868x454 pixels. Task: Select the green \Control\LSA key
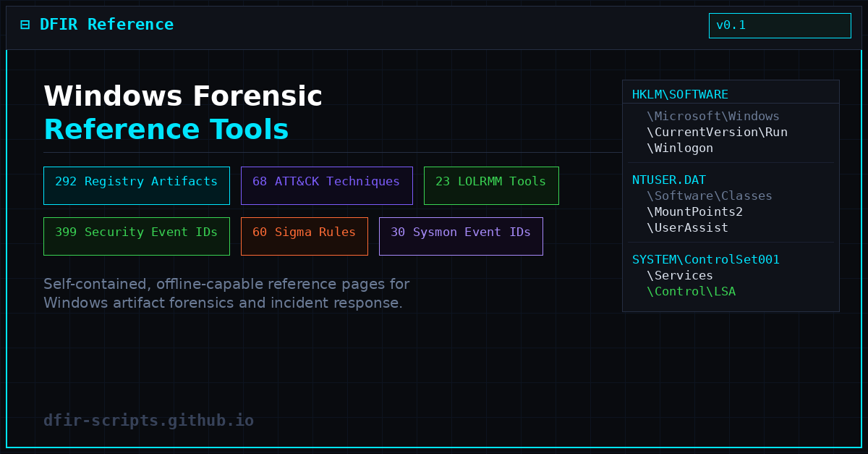pos(691,291)
